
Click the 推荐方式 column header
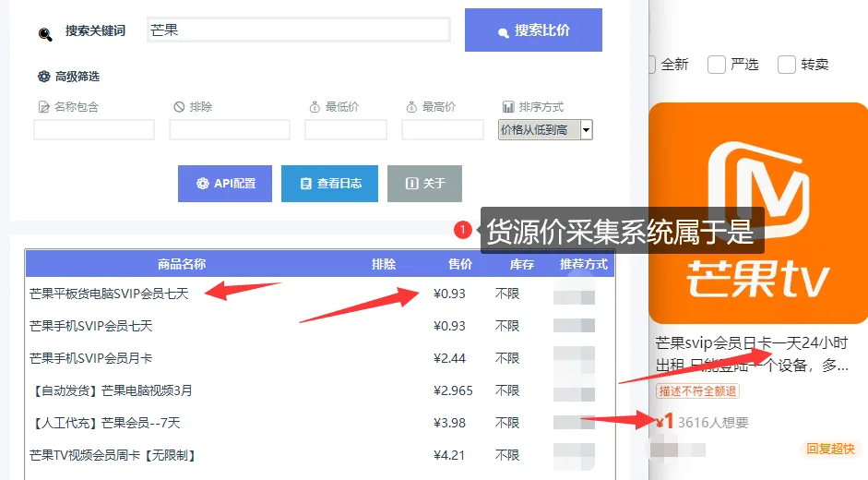coord(584,264)
